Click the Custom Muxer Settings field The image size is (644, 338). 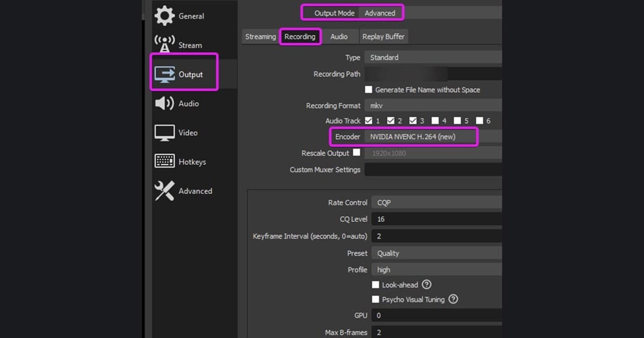pos(433,170)
